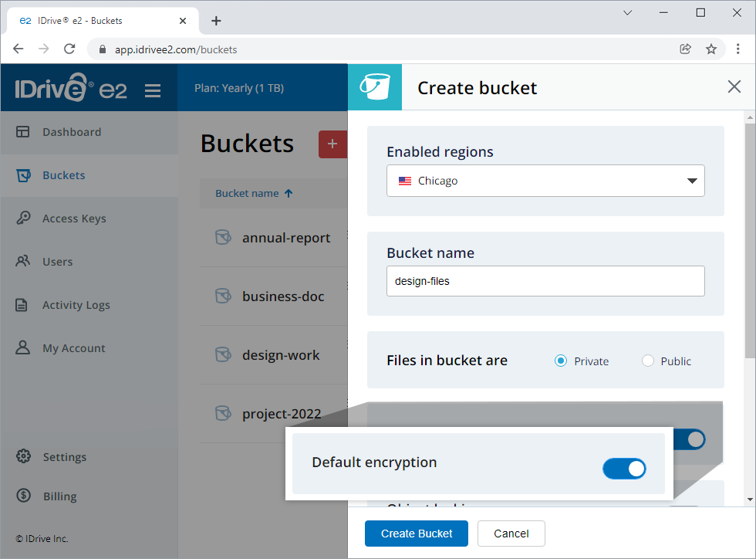
Task: Toggle the Default encryption switch
Action: coord(624,469)
